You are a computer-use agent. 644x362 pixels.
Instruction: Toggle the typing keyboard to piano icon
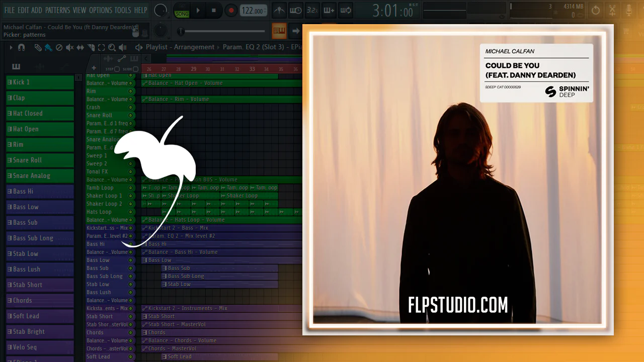point(279,30)
